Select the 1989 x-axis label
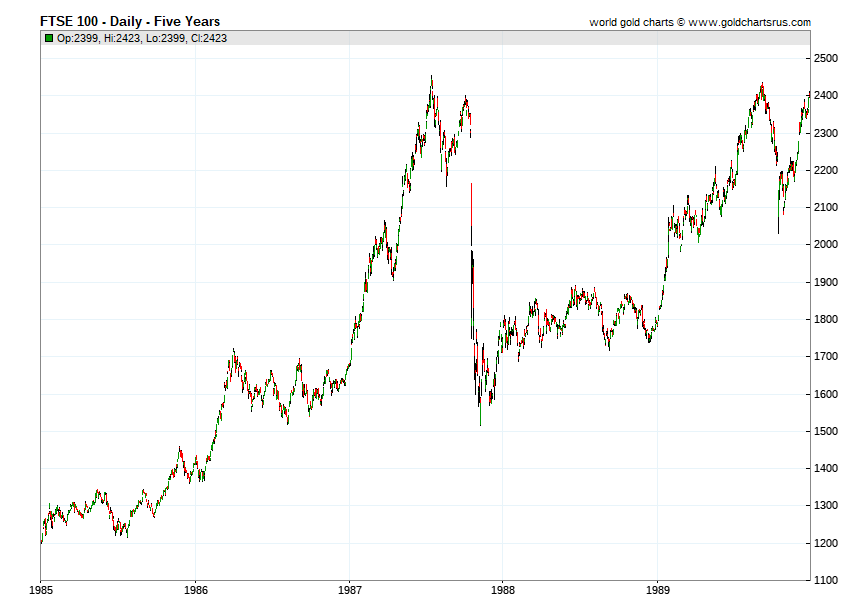 (658, 591)
